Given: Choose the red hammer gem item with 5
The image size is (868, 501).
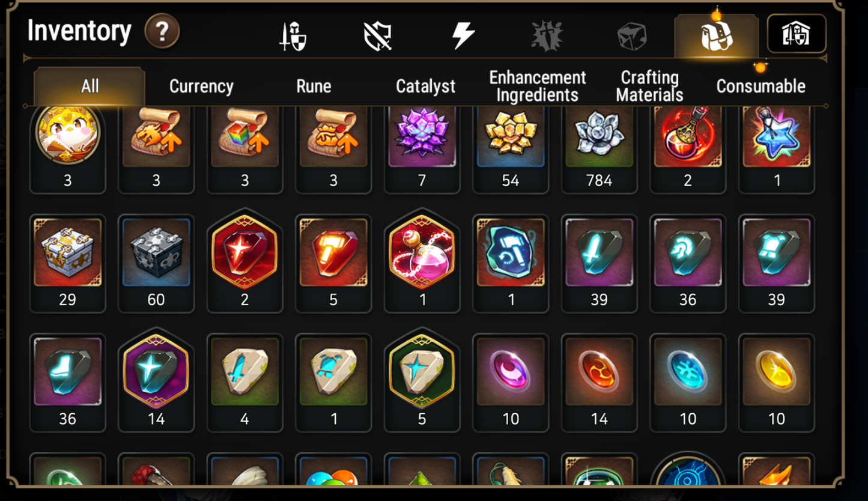Looking at the screenshot, I should point(333,263).
